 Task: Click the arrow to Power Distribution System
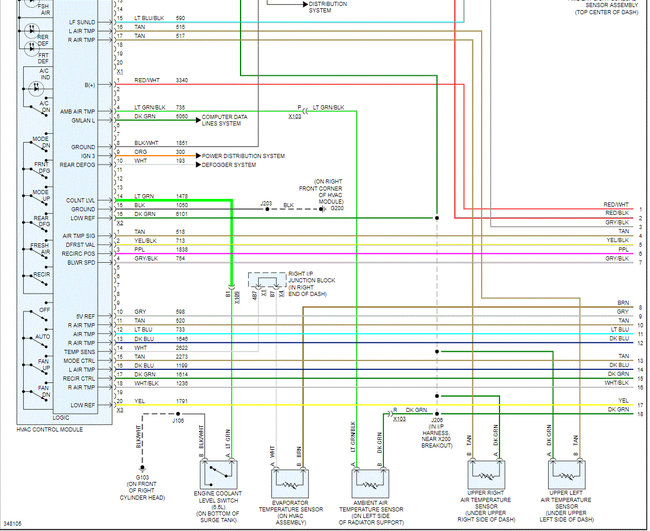(199, 156)
